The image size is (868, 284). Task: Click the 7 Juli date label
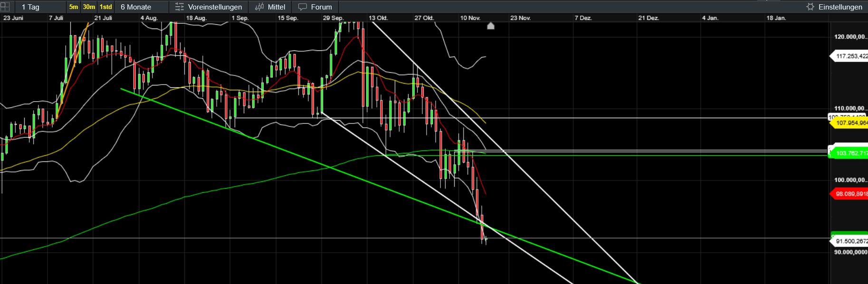[x=56, y=18]
